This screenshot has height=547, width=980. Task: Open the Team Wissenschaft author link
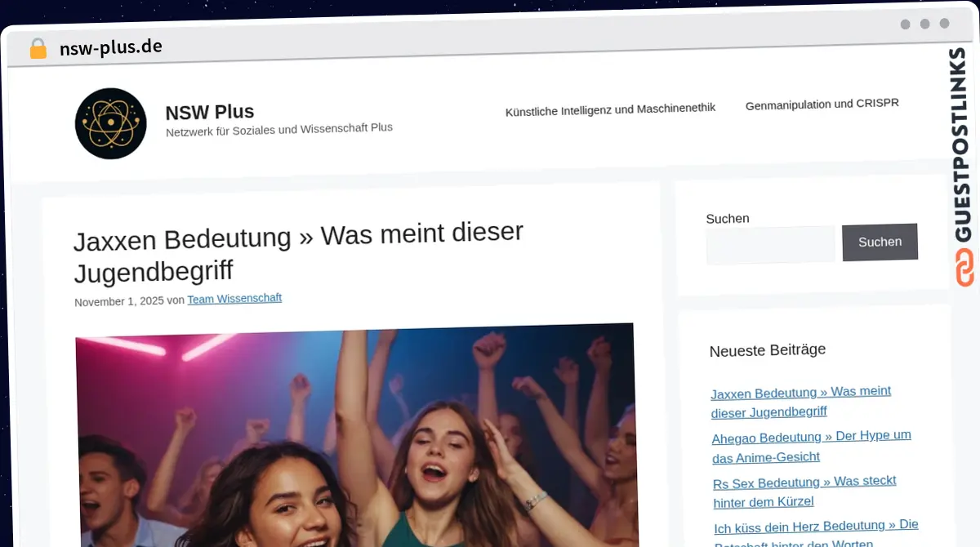[x=234, y=299]
